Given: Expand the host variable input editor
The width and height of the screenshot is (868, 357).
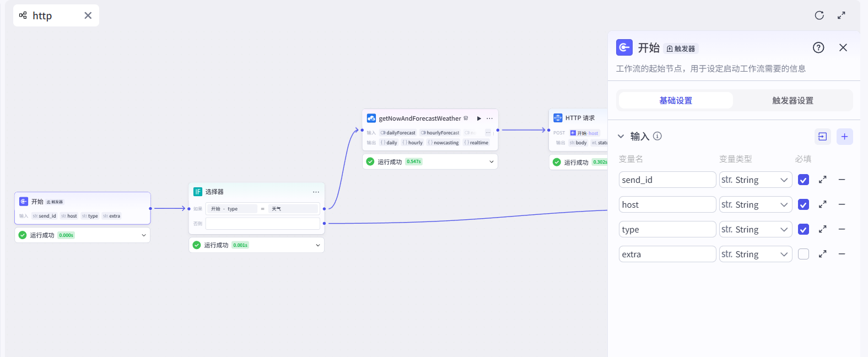Looking at the screenshot, I should tap(822, 204).
